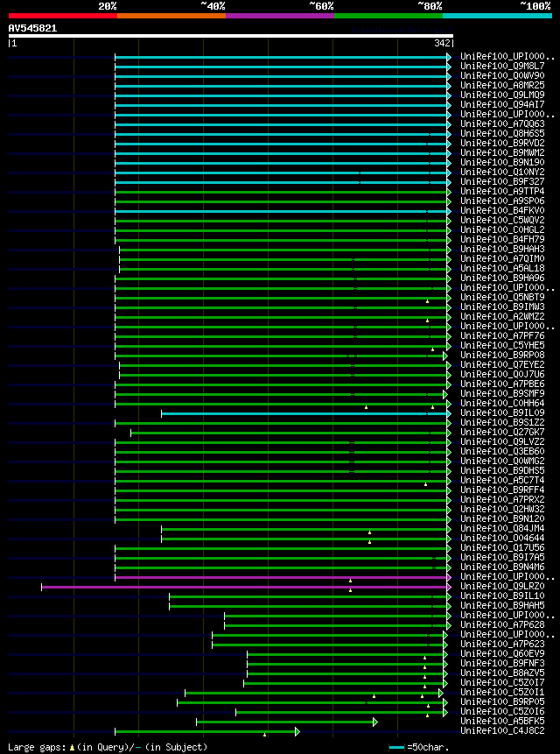Select hit UniRef100_Q0WMG2
560x754 pixels.
tap(502, 461)
